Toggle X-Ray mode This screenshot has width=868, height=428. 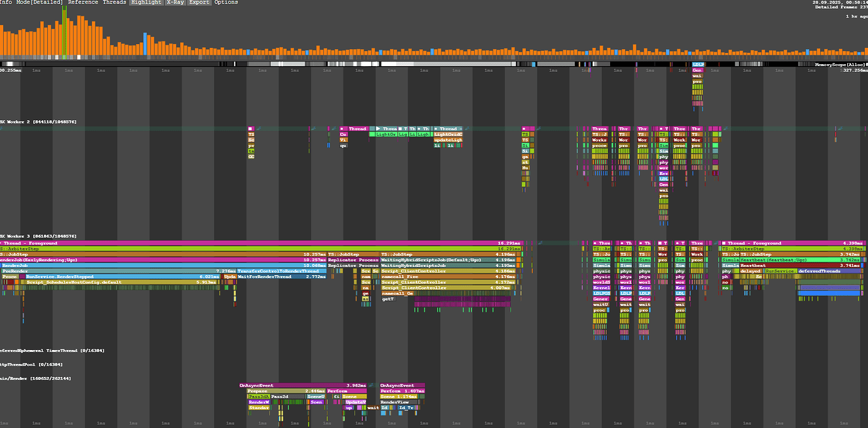175,3
